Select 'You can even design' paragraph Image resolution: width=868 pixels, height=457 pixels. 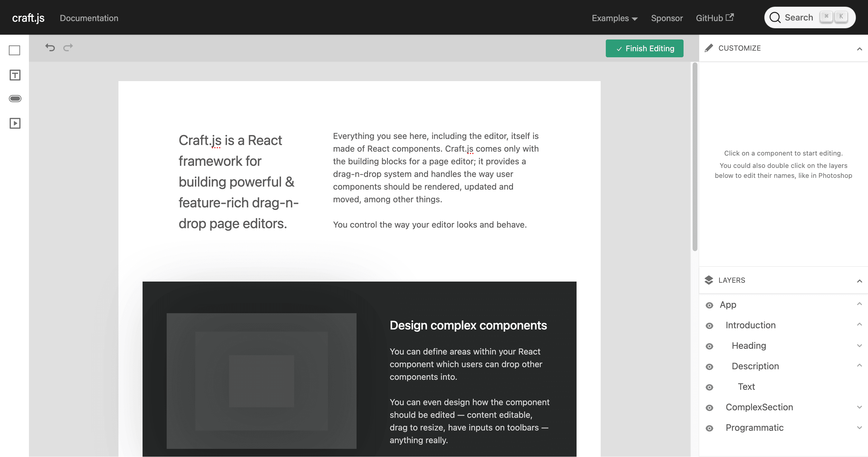coord(469,421)
